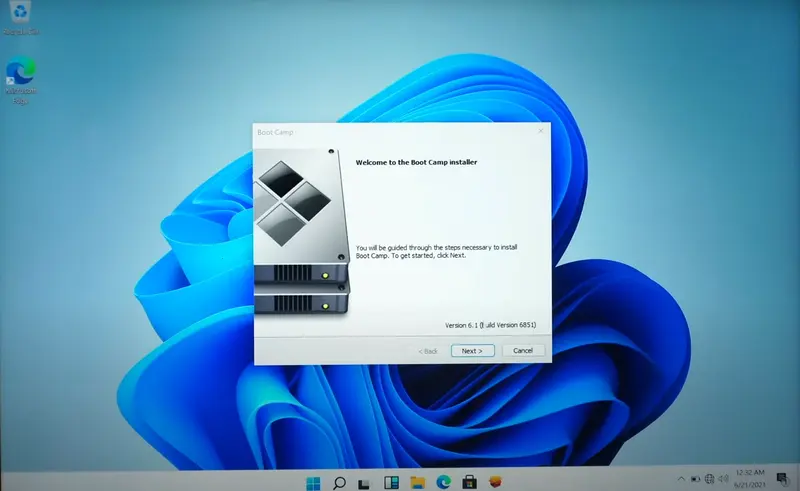Expand the hidden system tray icons

[x=681, y=479]
